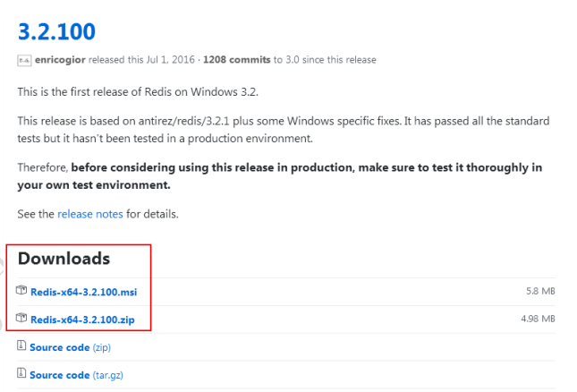Download Redis-x64-3.2.100.msi
The width and height of the screenshot is (577, 392).
pyautogui.click(x=83, y=292)
